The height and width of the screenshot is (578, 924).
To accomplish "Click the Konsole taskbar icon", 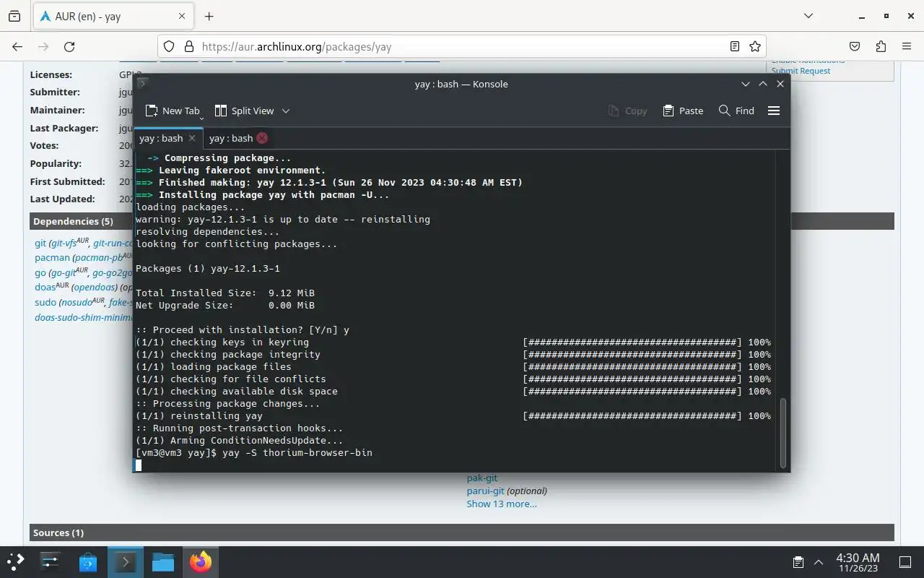I will click(x=126, y=562).
